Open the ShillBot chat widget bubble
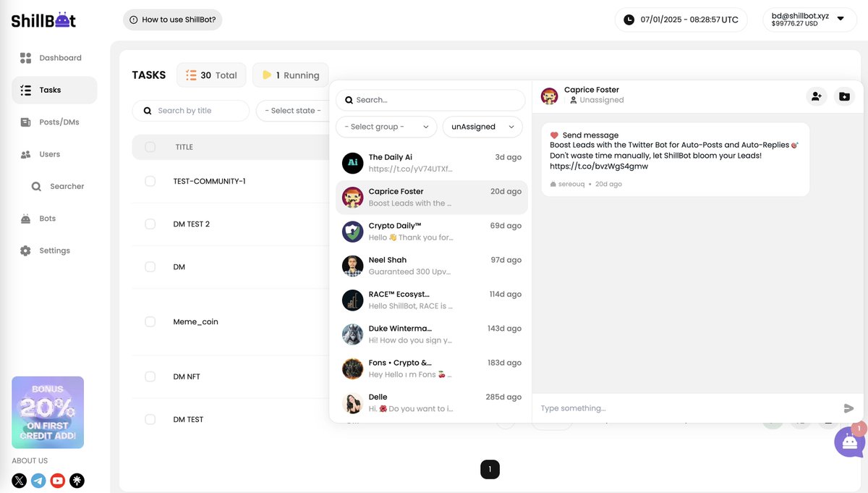This screenshot has width=868, height=493. pos(848,442)
